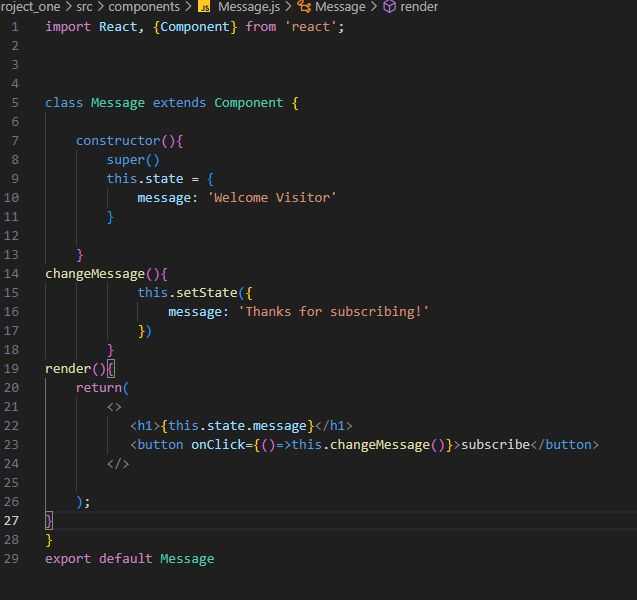Select the 'Message' class breadcrumb
Viewport: 637px width, 600px height.
coord(340,7)
